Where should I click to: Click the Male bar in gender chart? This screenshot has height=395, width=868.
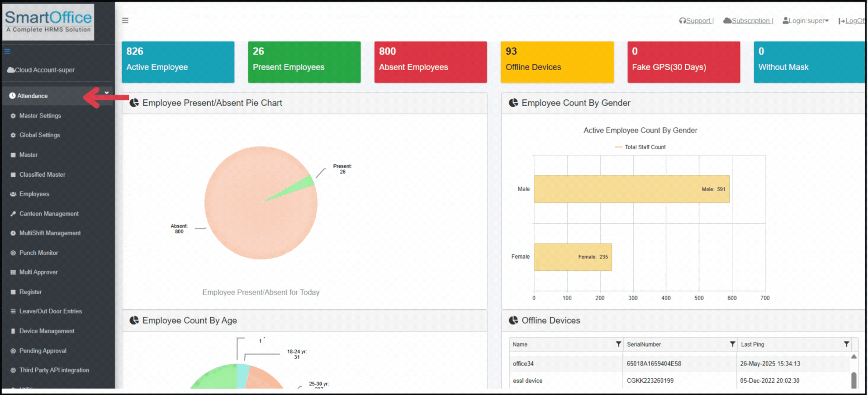(631, 189)
